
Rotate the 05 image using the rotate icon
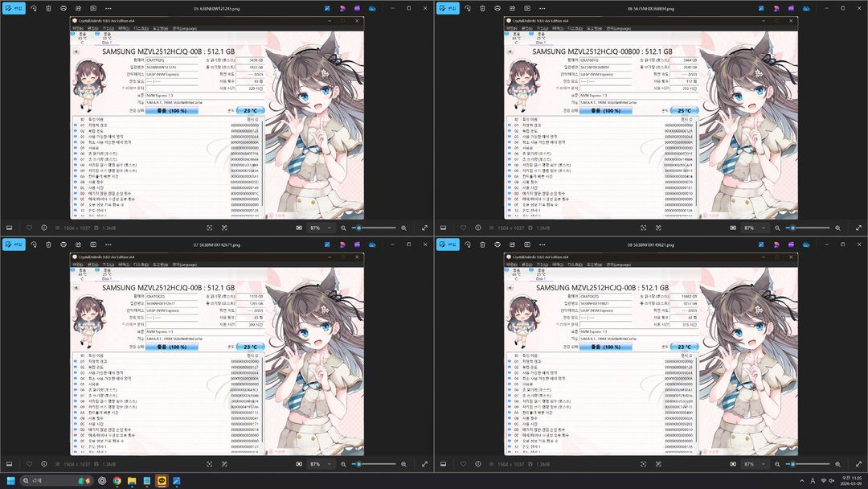(33, 8)
